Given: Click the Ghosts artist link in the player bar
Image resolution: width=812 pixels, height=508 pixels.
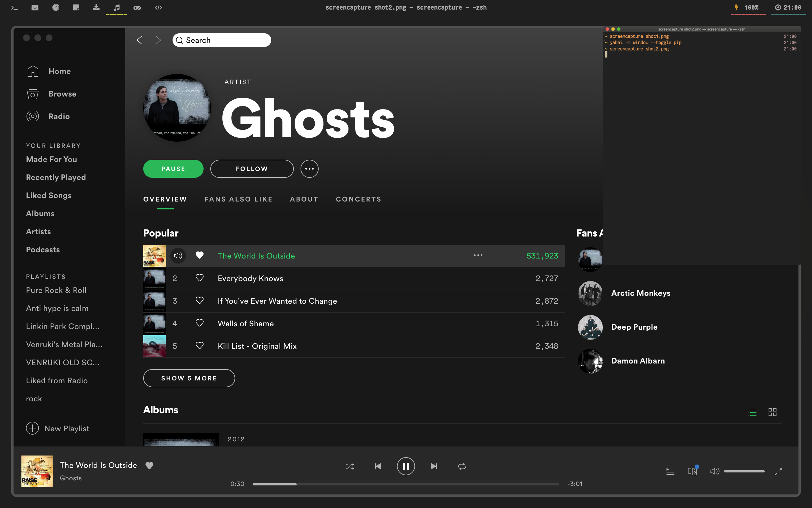Looking at the screenshot, I should pos(71,478).
